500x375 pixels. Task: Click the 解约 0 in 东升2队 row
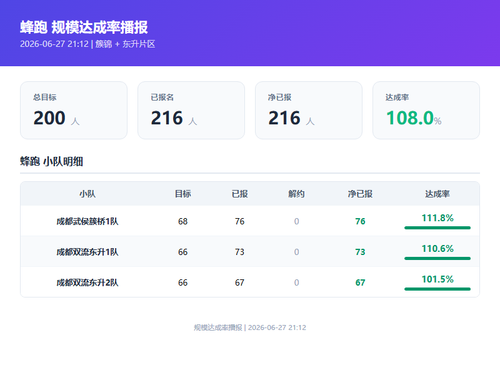point(296,283)
